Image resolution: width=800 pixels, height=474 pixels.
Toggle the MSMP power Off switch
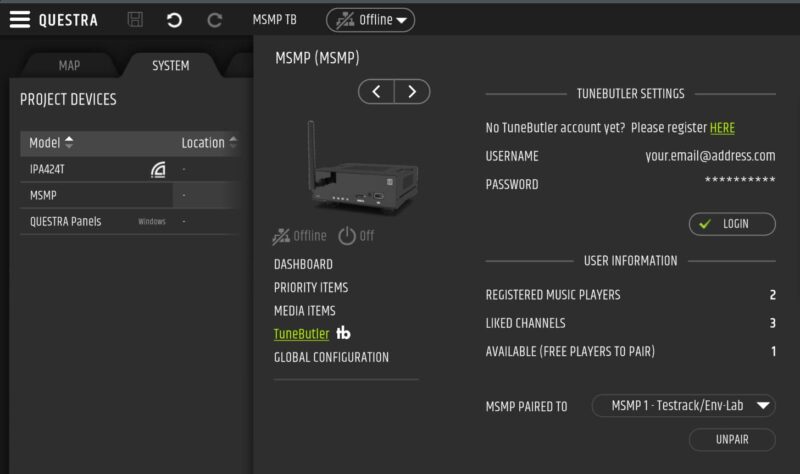coord(356,236)
